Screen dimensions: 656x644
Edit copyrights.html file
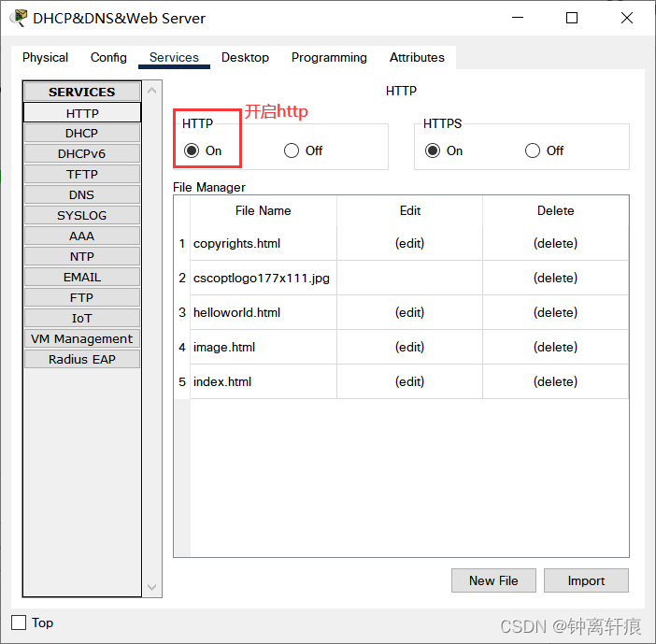coord(409,243)
